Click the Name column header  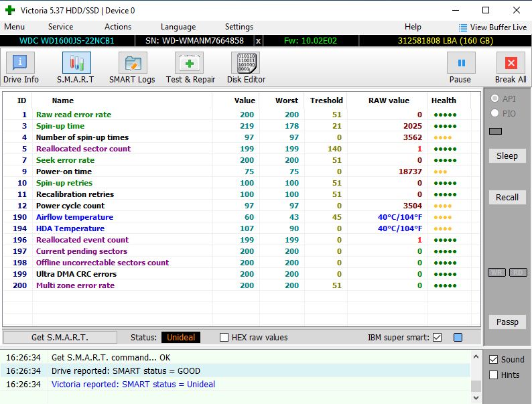[63, 100]
